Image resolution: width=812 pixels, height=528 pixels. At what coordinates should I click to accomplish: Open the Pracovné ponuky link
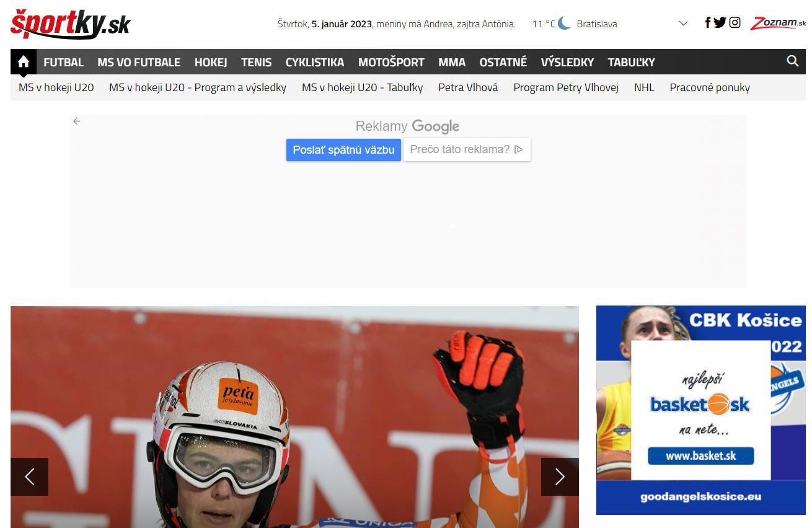point(709,87)
